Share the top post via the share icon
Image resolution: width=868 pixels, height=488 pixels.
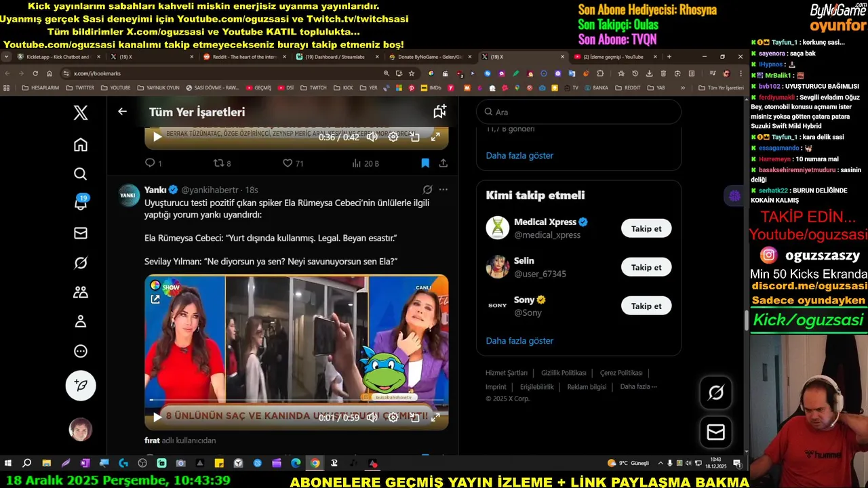tap(443, 163)
